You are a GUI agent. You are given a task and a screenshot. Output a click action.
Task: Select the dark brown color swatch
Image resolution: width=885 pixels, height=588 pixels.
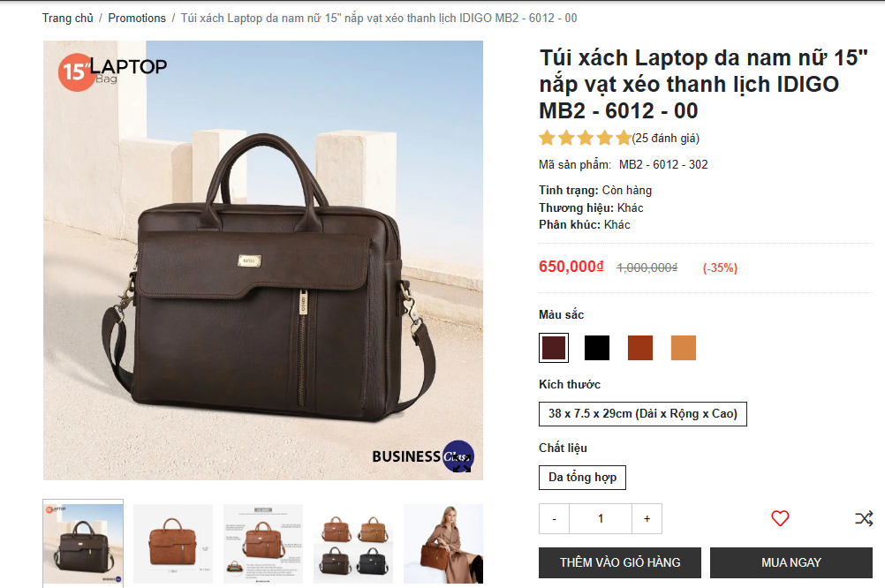pos(554,348)
